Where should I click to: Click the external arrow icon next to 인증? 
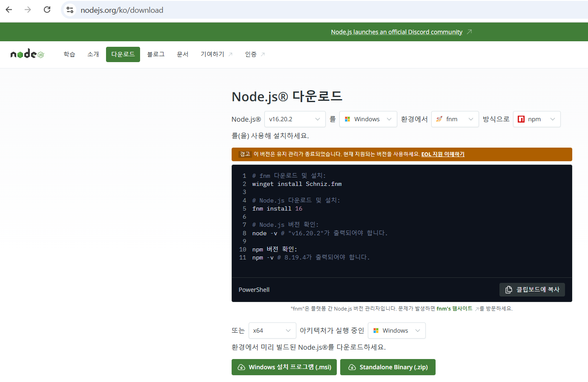[263, 54]
